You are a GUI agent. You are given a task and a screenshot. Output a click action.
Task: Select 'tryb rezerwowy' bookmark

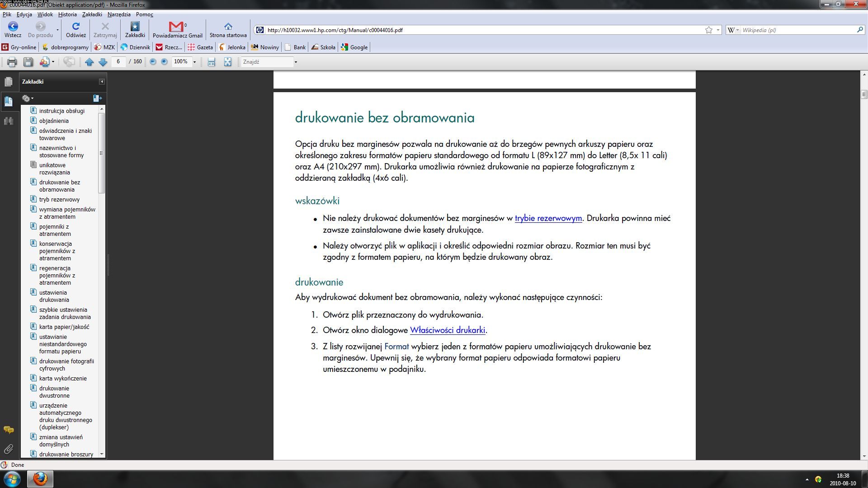coord(59,199)
